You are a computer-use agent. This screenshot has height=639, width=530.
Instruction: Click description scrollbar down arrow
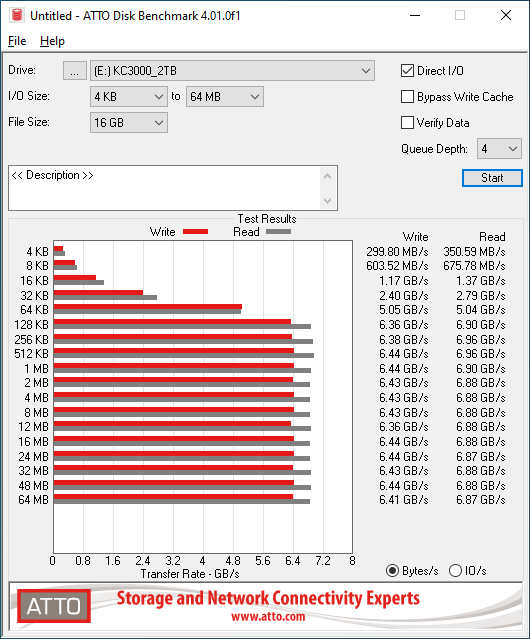coord(328,201)
